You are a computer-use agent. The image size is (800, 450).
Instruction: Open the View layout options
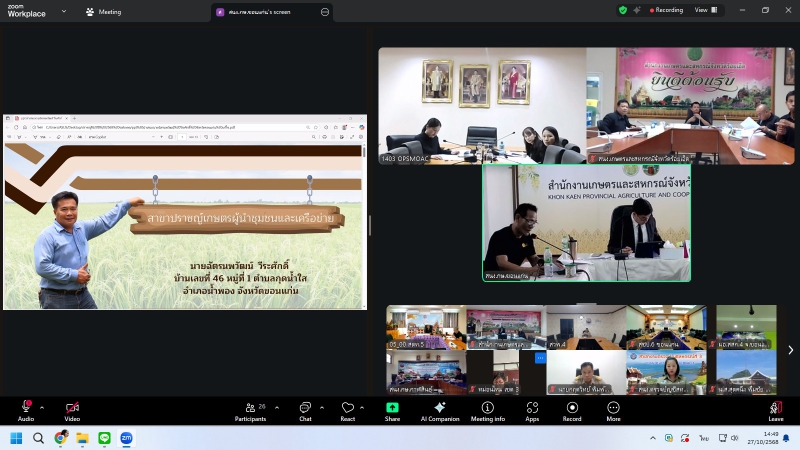click(705, 10)
